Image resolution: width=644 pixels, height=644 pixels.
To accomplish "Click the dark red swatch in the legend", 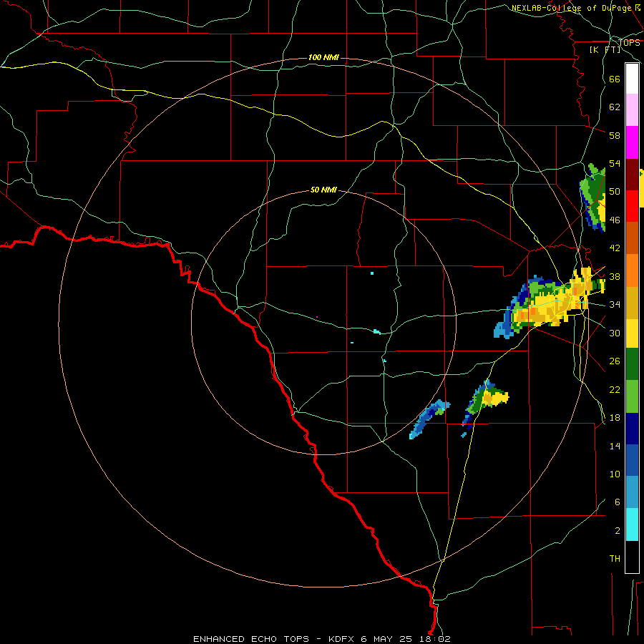I will pos(632,174).
